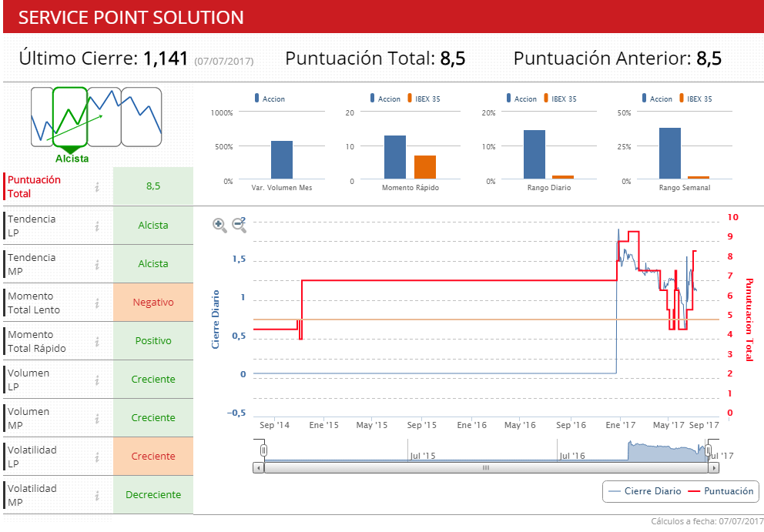Image resolution: width=764 pixels, height=532 pixels.
Task: Click the Creciente value for Volumen LP
Action: coord(153,379)
